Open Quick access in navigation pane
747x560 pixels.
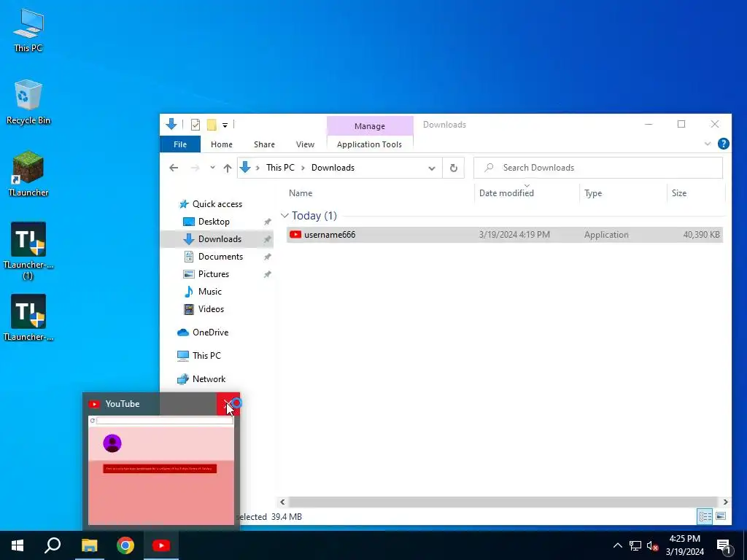(217, 204)
